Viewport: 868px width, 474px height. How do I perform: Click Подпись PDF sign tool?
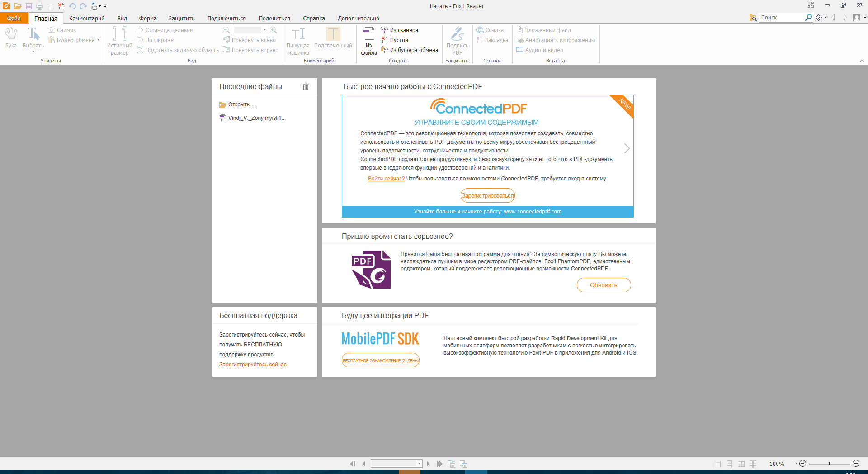coord(457,41)
